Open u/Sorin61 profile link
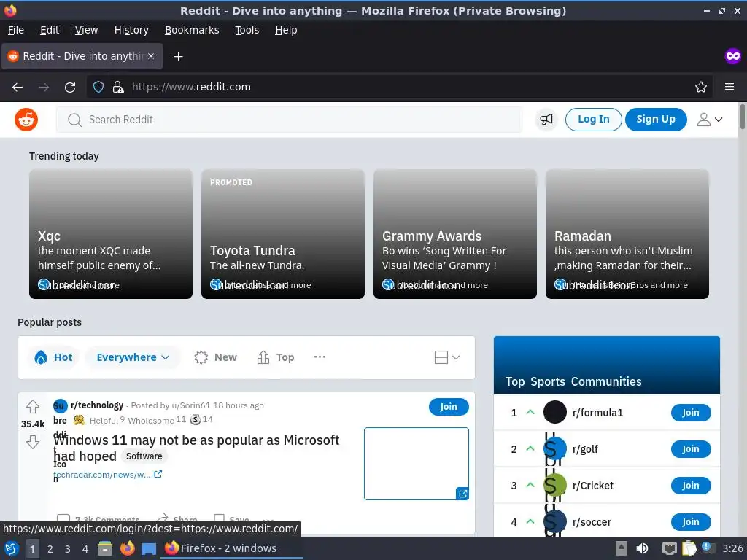 (x=191, y=405)
